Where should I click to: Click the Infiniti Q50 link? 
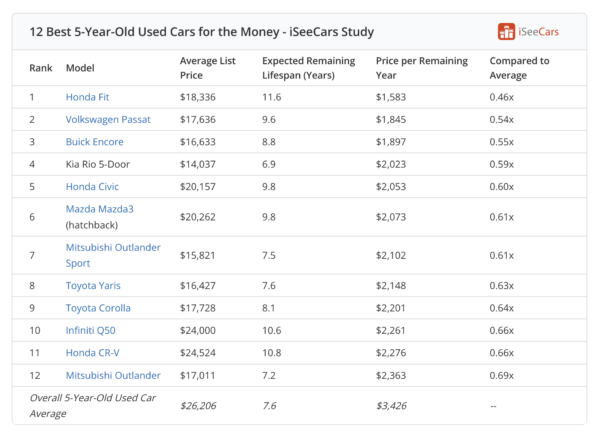tap(95, 330)
